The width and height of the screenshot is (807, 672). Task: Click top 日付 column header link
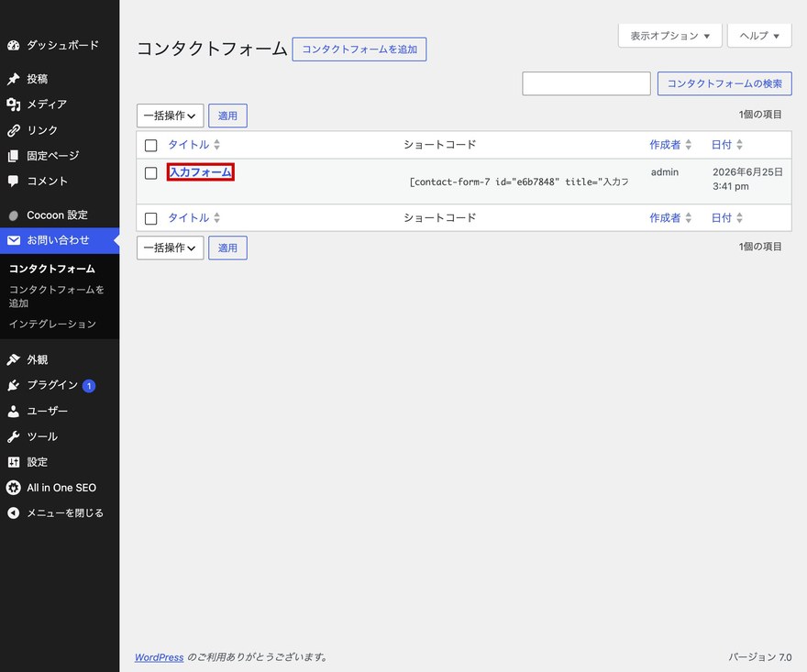tap(722, 145)
